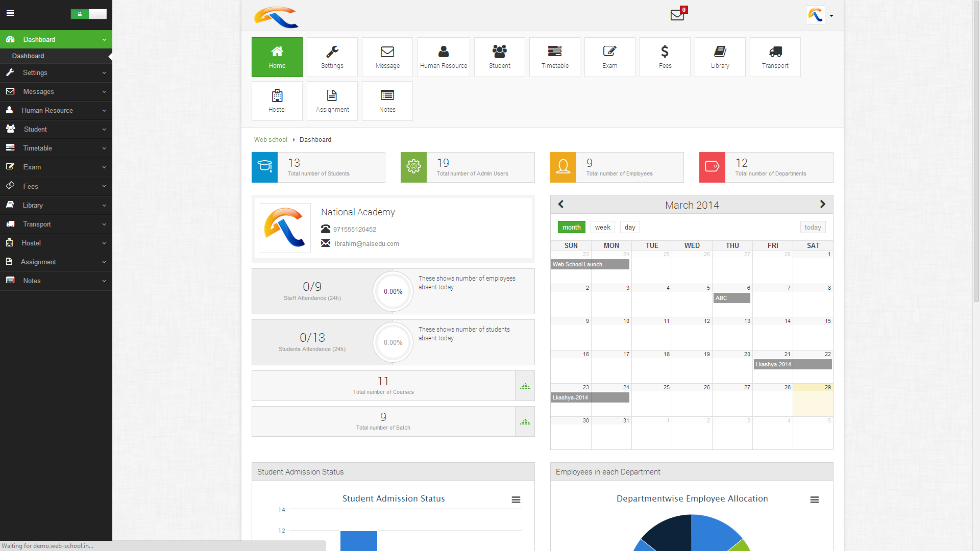Expand the Human Resource sidebar menu
This screenshot has height=551, width=980.
(57, 110)
